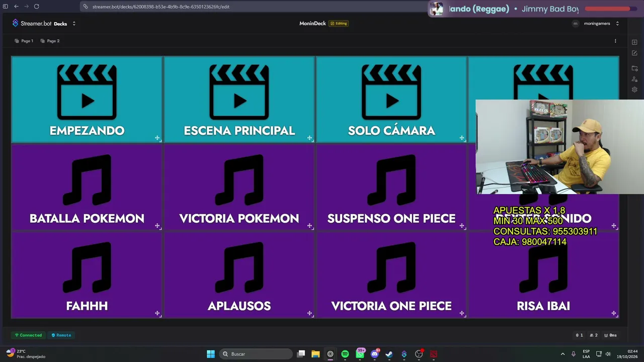This screenshot has height=362, width=644.
Task: Click the FAHHH music note icon
Action: click(87, 267)
